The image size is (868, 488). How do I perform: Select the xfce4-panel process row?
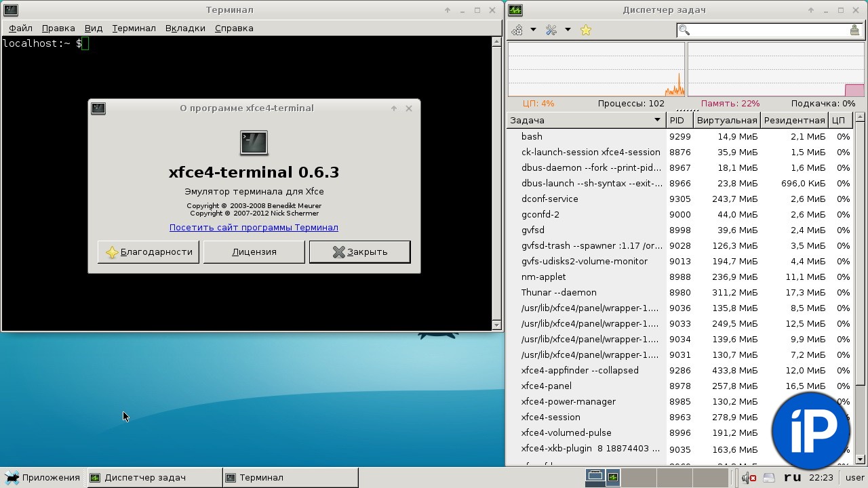click(546, 386)
